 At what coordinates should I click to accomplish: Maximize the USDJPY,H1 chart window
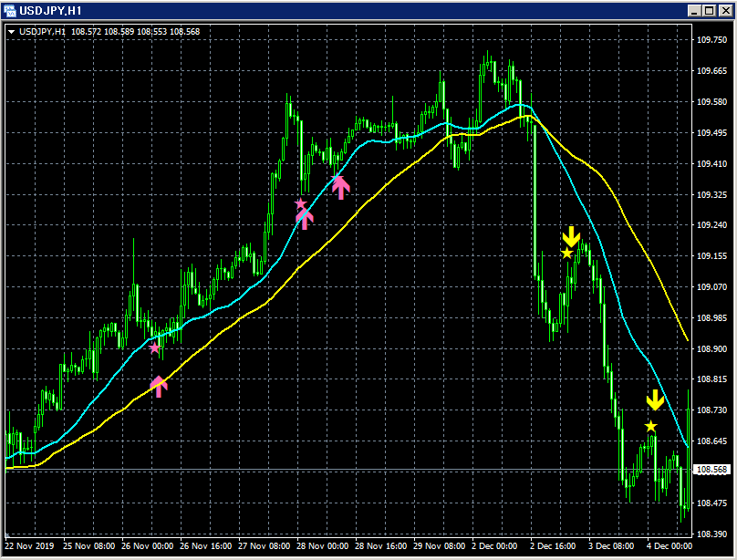pyautogui.click(x=710, y=10)
